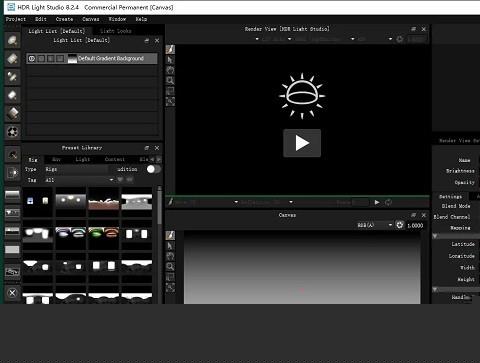The image size is (480, 363).
Task: Switch to the Light tab in Preset Library
Action: click(x=83, y=159)
